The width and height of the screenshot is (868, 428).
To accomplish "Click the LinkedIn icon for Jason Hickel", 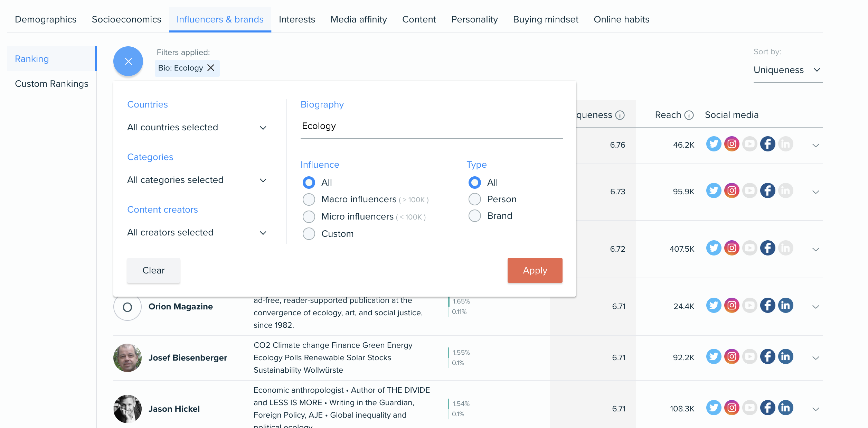I will (786, 409).
